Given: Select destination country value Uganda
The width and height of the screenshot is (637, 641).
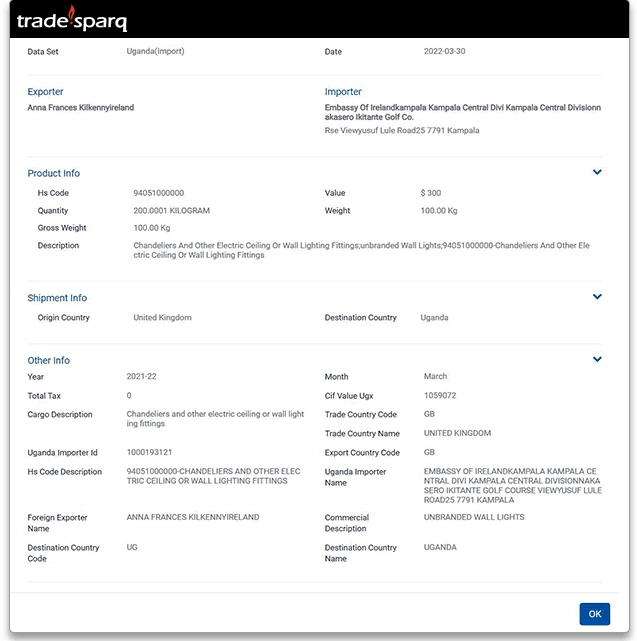Looking at the screenshot, I should point(434,318).
